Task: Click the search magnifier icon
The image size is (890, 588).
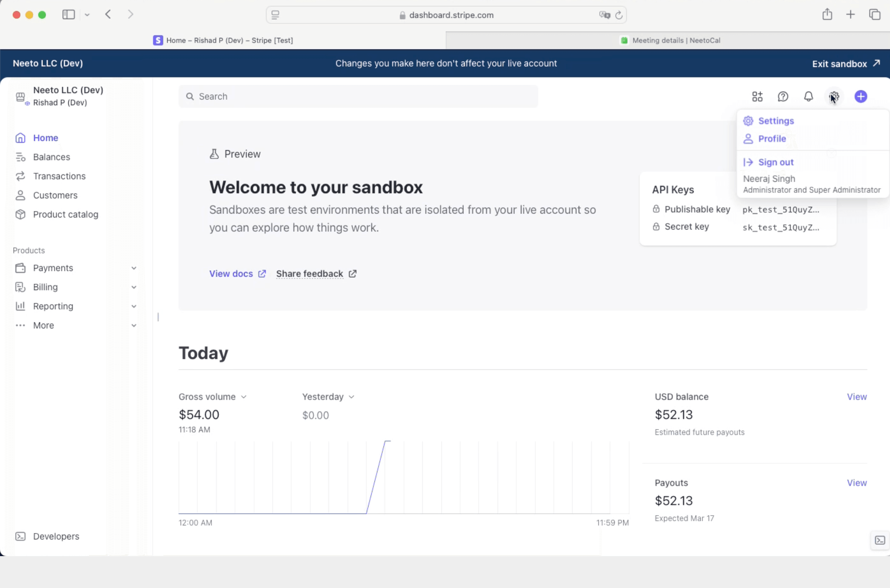Action: click(x=190, y=96)
